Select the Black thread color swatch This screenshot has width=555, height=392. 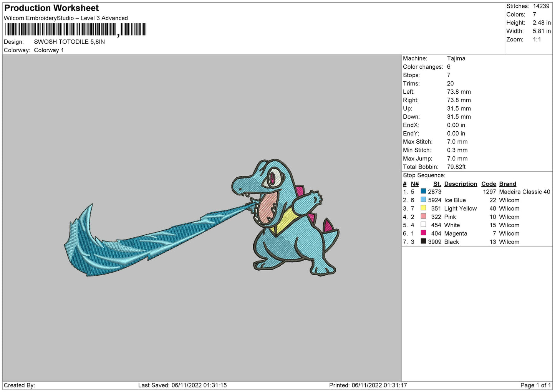click(423, 241)
